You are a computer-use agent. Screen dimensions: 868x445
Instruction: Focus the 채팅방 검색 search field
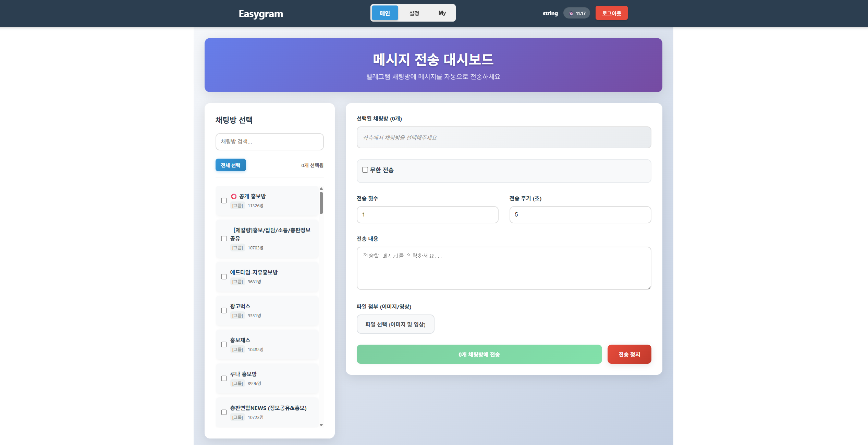(269, 141)
